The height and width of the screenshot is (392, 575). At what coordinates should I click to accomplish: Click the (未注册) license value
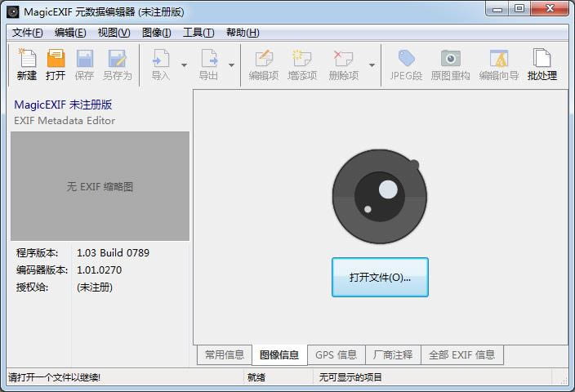(x=95, y=287)
